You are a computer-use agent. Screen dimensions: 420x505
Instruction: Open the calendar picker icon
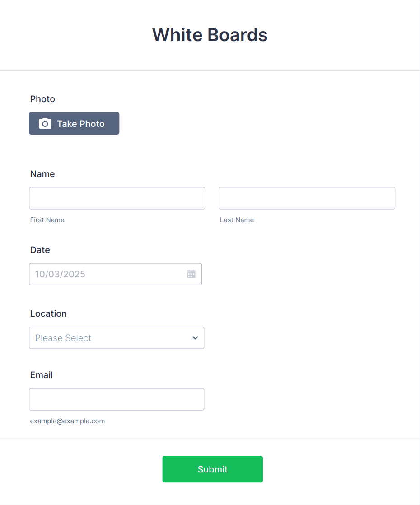(x=191, y=274)
